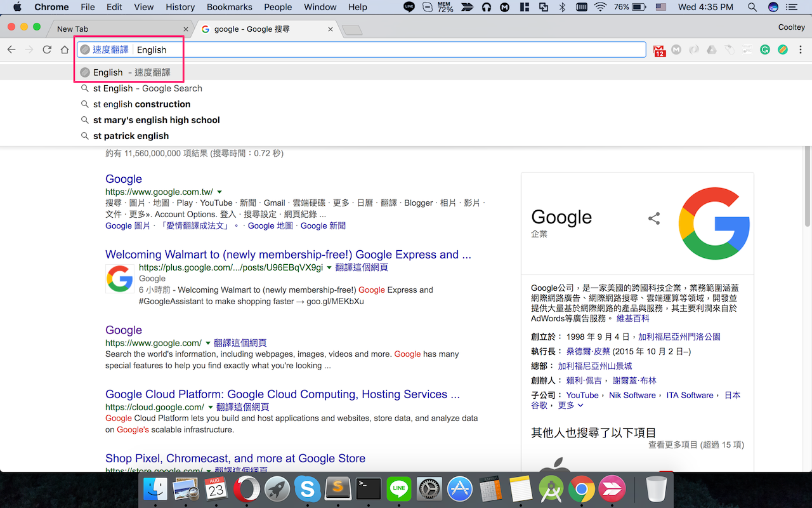Open Spotlight search in the menu bar
Image resolution: width=812 pixels, height=508 pixels.
(x=752, y=7)
